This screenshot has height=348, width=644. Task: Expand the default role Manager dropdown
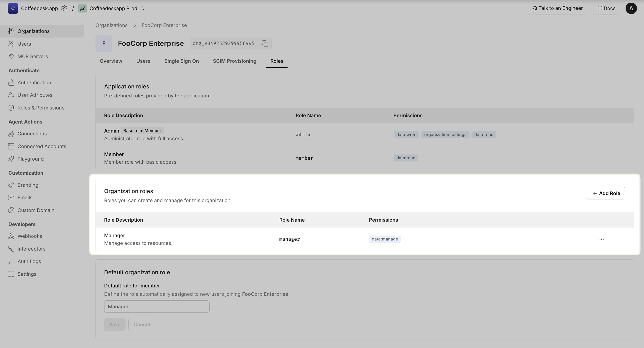coord(157,307)
